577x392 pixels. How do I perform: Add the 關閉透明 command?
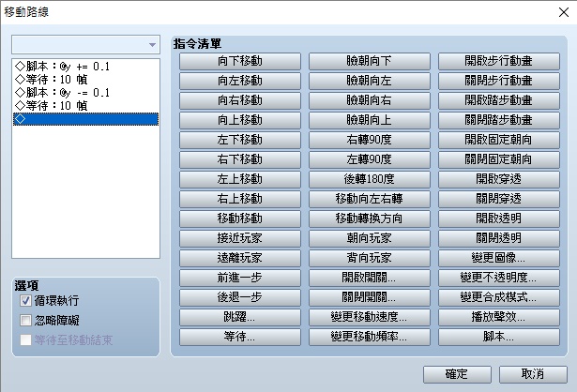coord(499,238)
